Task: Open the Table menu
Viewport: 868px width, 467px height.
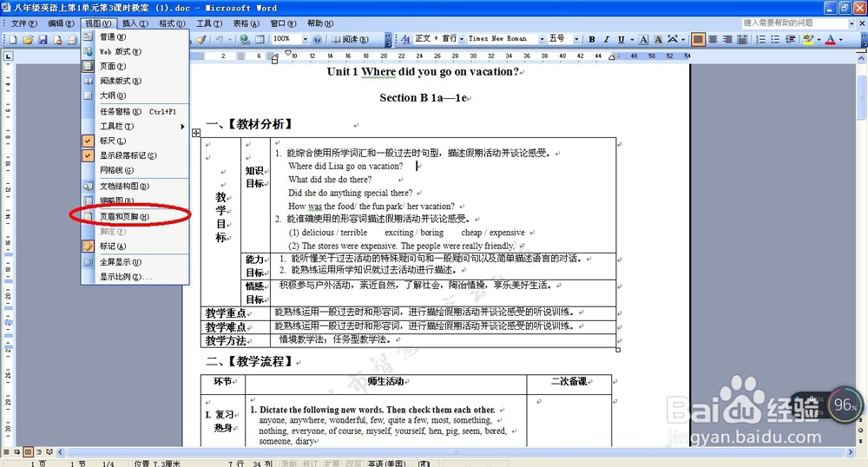Action: point(246,23)
